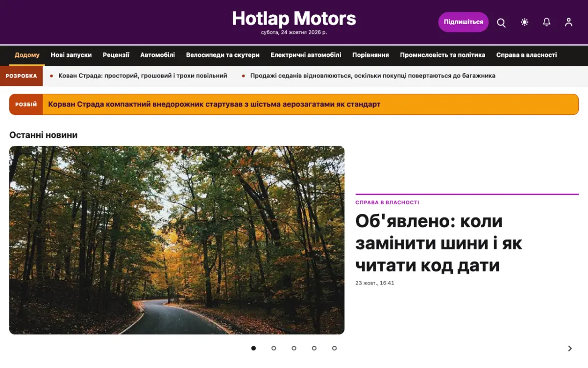Viewport: 588px width, 368px height.
Task: Select second carousel dot
Action: pos(273,348)
